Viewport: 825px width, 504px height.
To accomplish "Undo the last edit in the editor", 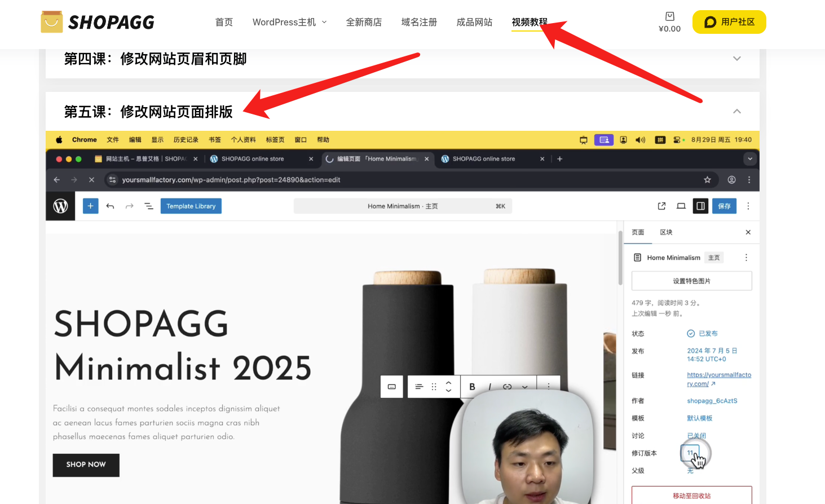I will pos(111,206).
